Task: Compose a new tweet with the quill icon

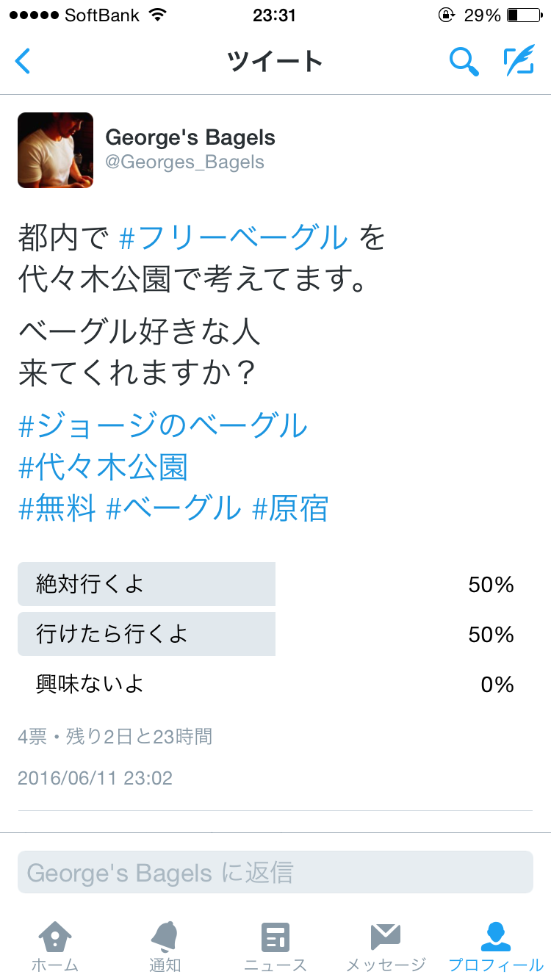Action: (x=519, y=61)
